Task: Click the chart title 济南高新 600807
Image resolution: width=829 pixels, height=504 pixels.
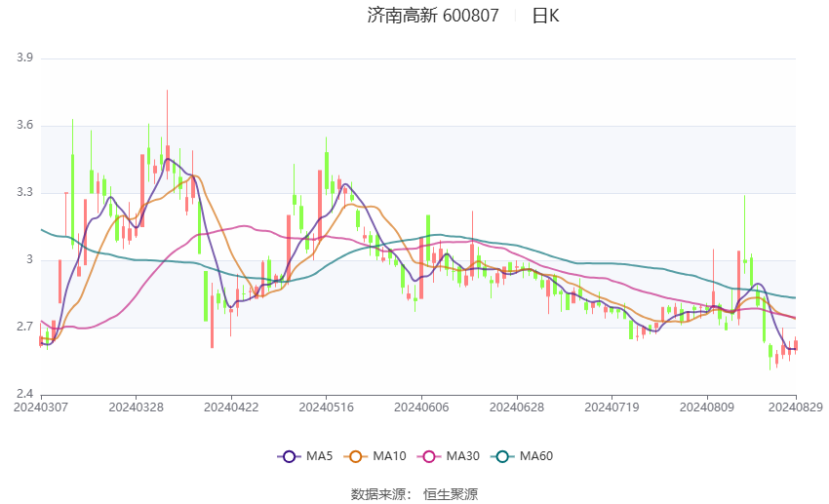Action: pyautogui.click(x=433, y=16)
